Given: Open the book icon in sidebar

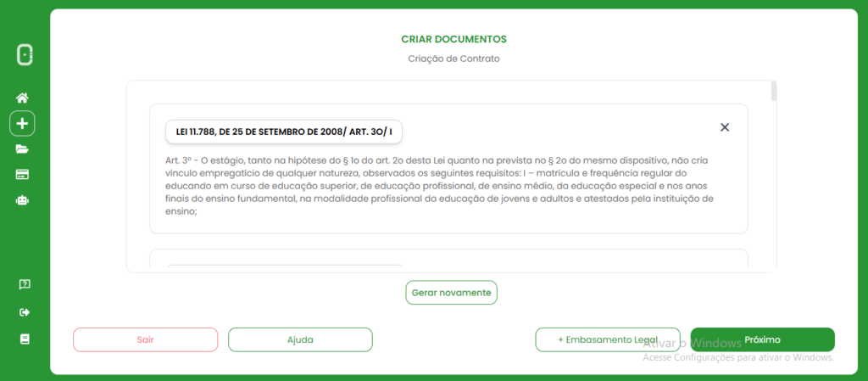Looking at the screenshot, I should click(25, 339).
